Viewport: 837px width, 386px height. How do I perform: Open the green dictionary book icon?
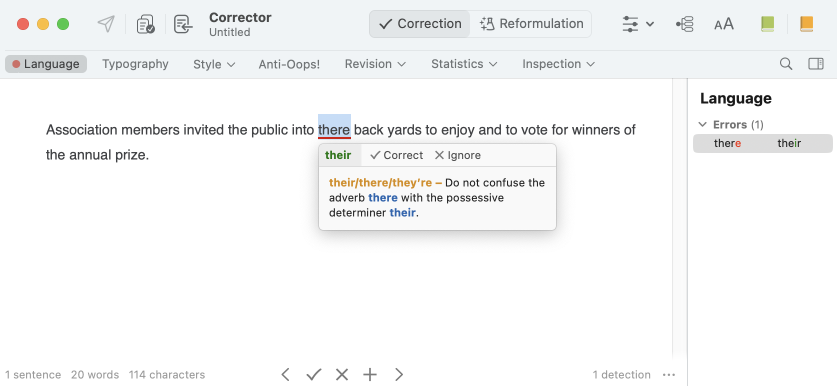click(768, 24)
